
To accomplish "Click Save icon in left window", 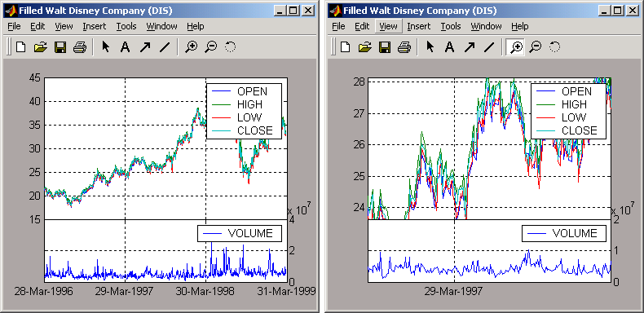I will click(60, 47).
